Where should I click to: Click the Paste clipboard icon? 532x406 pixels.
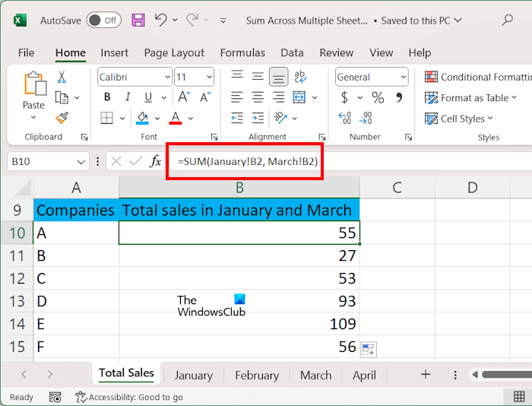35,84
